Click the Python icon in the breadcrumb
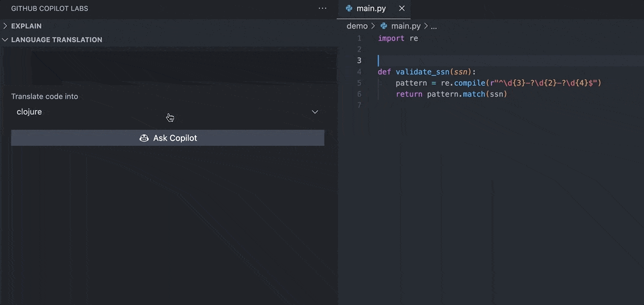This screenshot has width=644, height=305. point(384,26)
